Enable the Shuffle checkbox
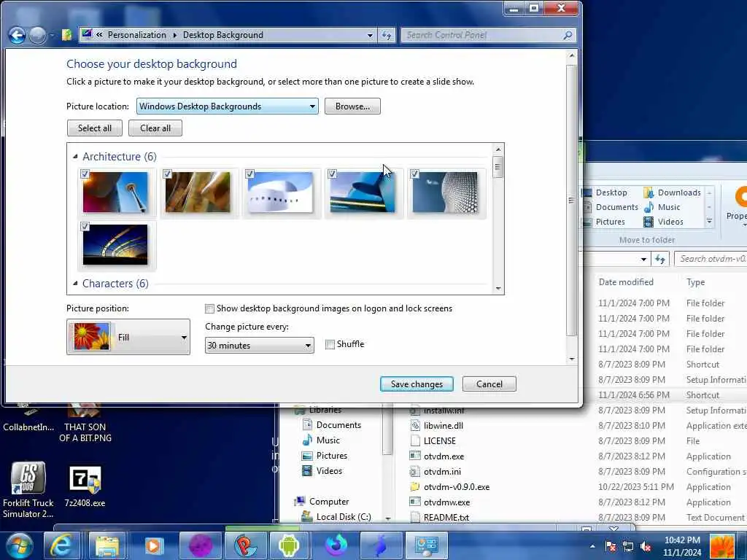 pyautogui.click(x=330, y=344)
